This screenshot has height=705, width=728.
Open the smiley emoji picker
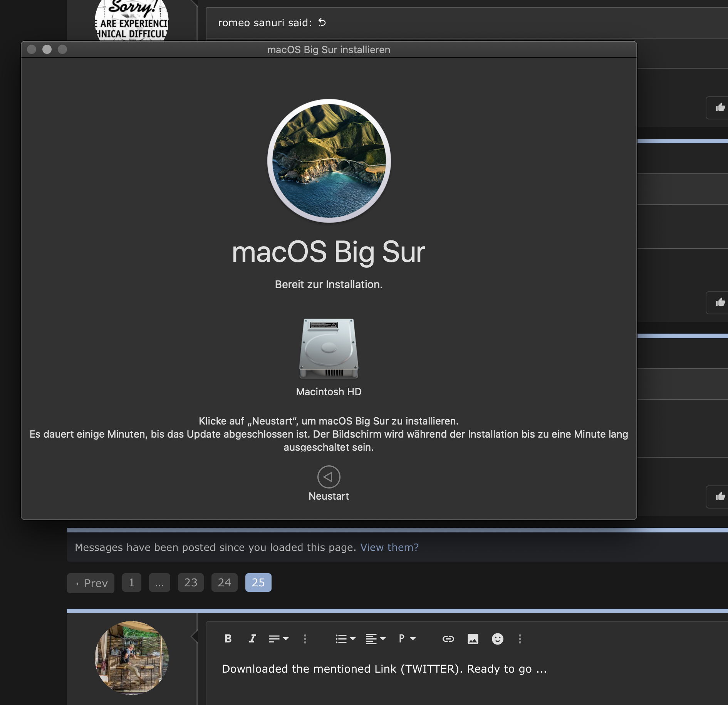(497, 639)
